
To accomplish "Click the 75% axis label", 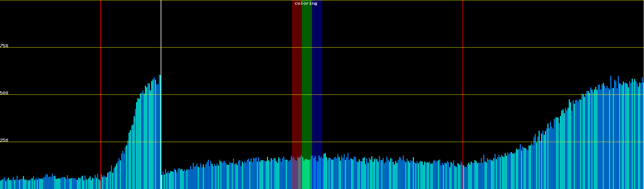I will tap(4, 46).
